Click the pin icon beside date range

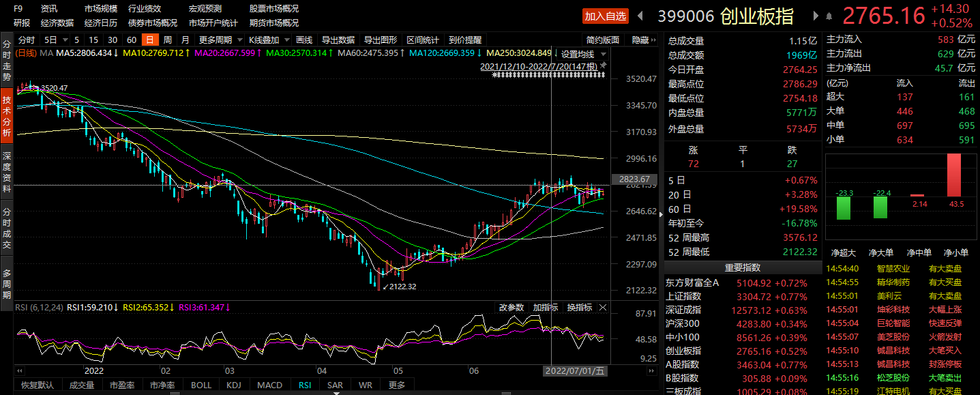(603, 65)
